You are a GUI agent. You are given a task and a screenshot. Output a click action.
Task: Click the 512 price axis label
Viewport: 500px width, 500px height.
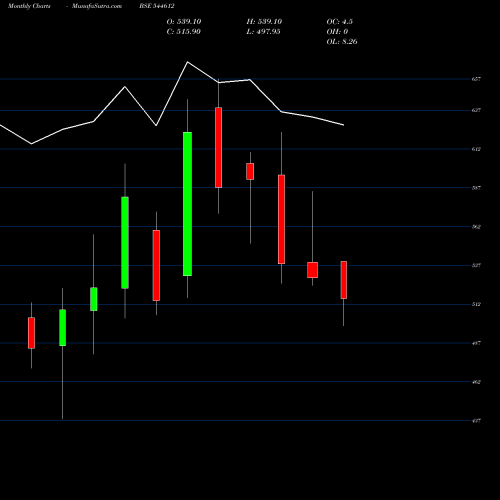[x=476, y=304]
